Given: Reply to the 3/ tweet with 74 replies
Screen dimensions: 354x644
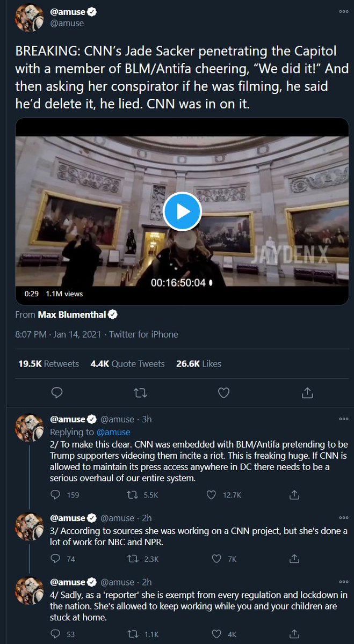Looking at the screenshot, I should tap(55, 559).
